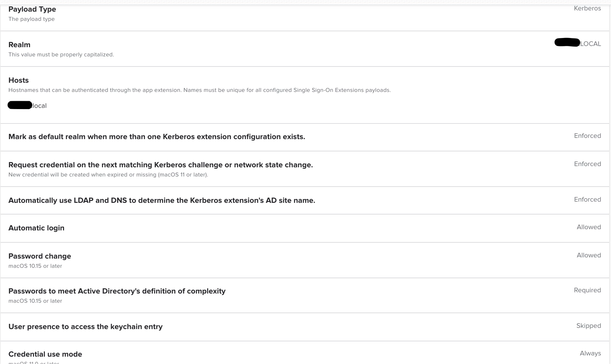Select the default realm setting label

(157, 137)
